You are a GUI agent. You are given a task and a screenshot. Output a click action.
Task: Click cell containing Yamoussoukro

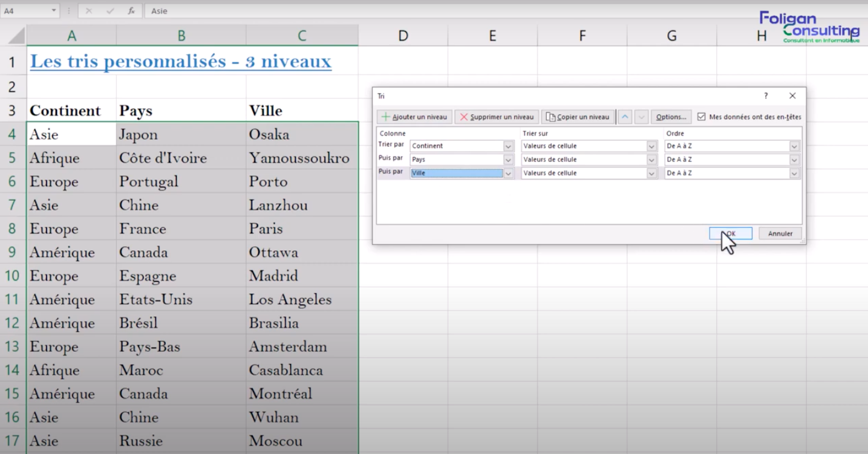pos(299,158)
